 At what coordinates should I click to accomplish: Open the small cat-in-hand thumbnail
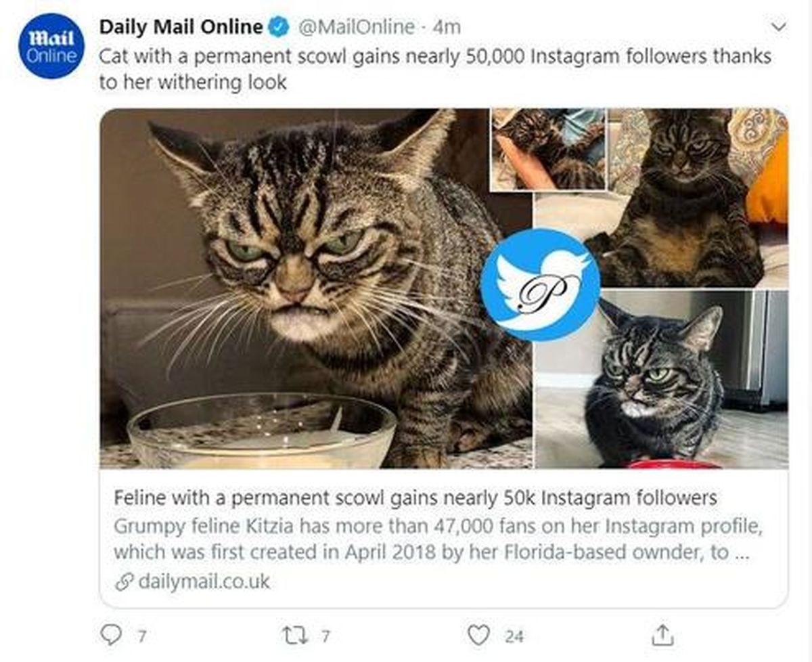point(547,150)
